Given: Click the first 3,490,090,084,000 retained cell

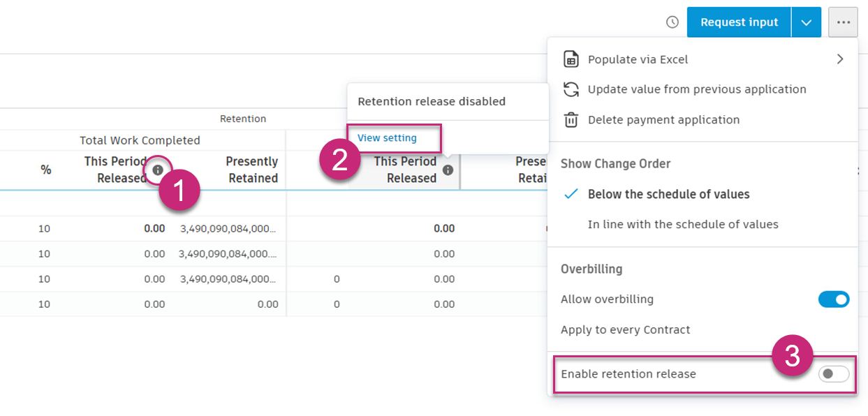Looking at the screenshot, I should coord(228,228).
